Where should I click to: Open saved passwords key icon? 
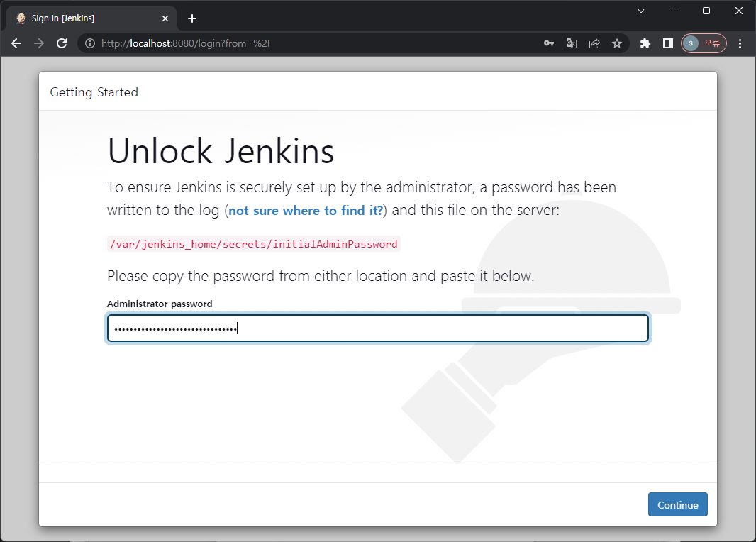tap(549, 43)
